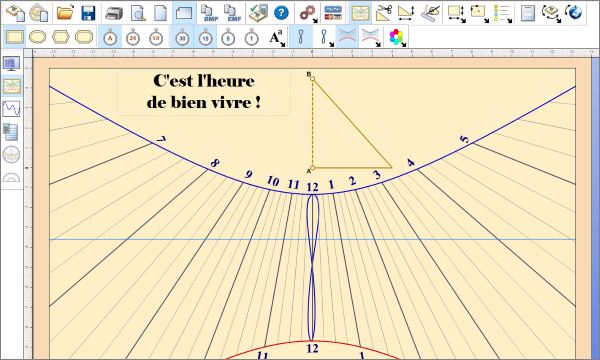Click the ruler and hand drawing icon
Viewport: 600px width, 360px height.
(430, 13)
